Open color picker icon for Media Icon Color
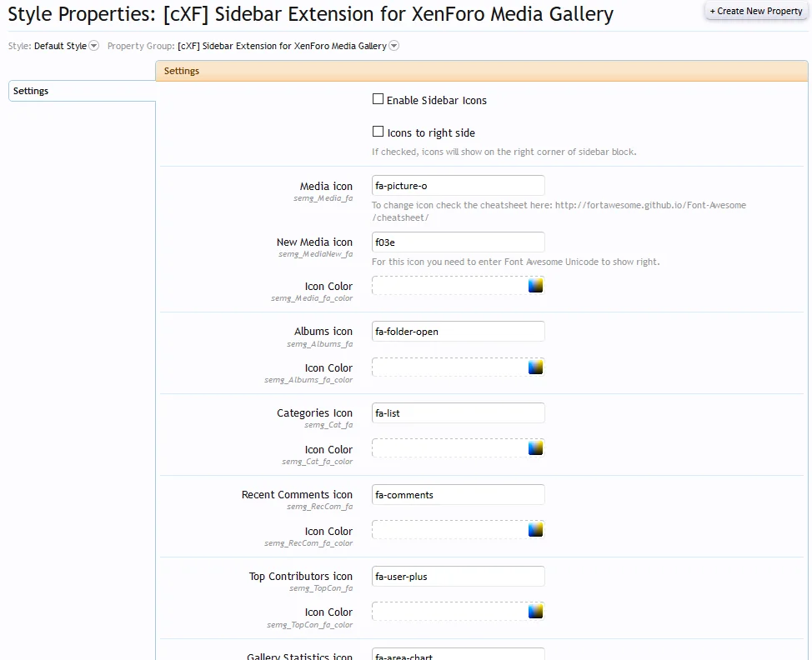This screenshot has width=812, height=660. [x=535, y=286]
